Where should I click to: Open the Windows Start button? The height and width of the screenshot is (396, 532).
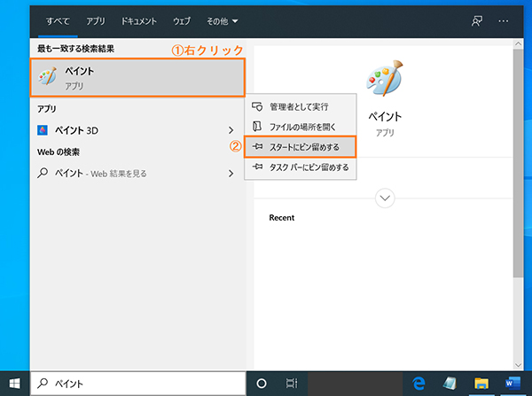[14, 384]
